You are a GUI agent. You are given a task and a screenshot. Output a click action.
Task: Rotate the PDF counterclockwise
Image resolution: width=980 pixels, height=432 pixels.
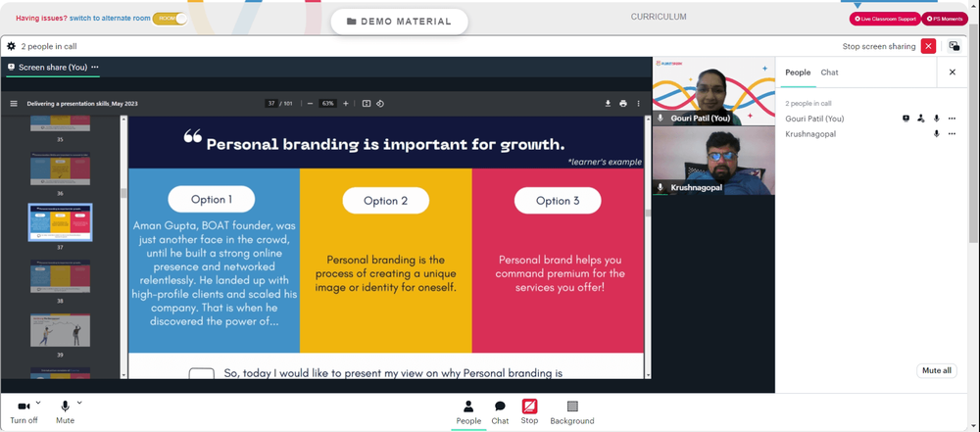pyautogui.click(x=380, y=104)
